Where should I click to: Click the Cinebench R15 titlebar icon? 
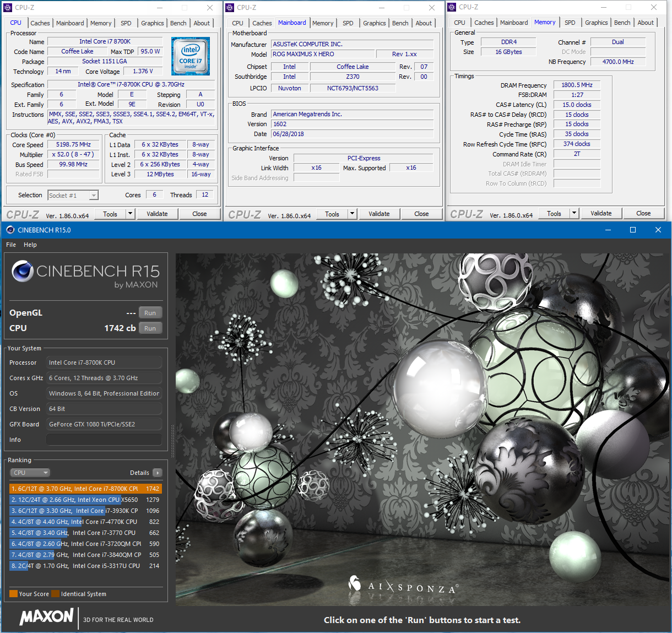(10, 230)
